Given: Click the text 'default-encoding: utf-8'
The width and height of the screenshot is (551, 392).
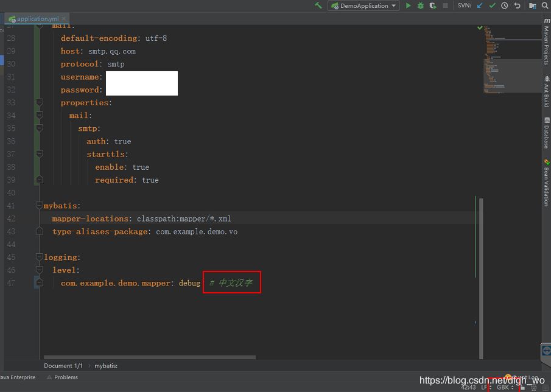Looking at the screenshot, I should click(113, 38).
